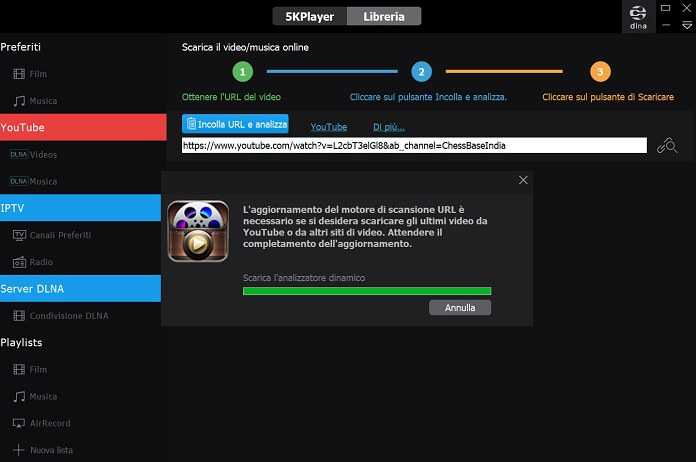This screenshot has height=462, width=696.
Task: Switch to the Libreria tab
Action: (x=384, y=16)
